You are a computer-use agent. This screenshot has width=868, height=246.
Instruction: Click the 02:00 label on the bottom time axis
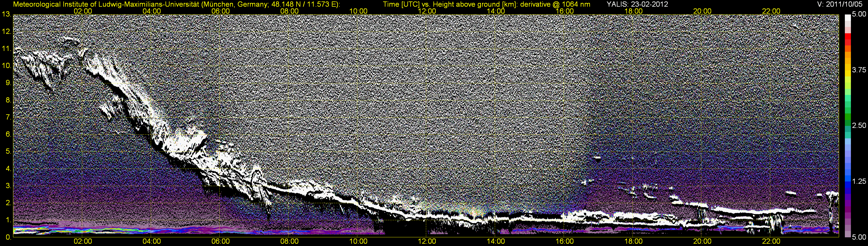pos(83,241)
